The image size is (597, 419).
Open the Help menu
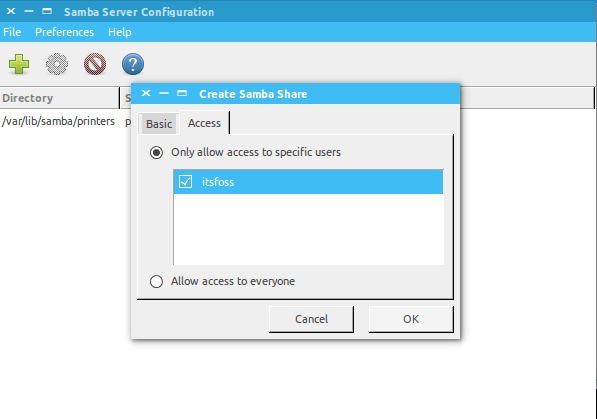[x=120, y=32]
